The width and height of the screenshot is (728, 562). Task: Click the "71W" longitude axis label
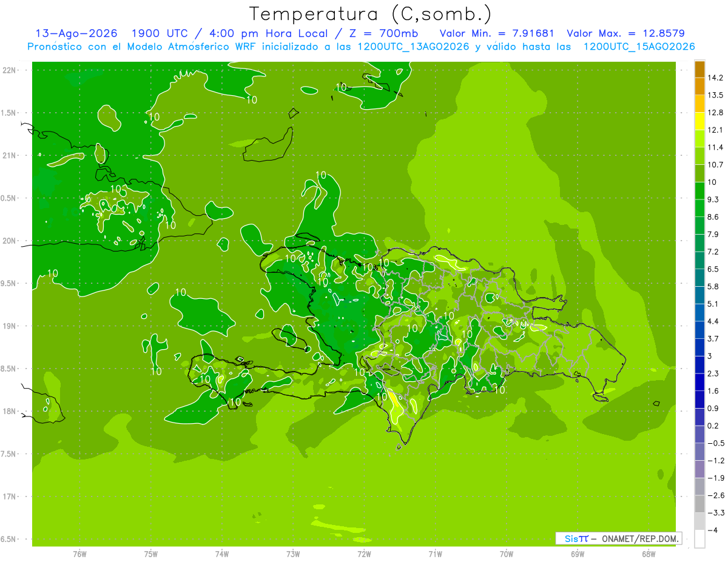[435, 554]
